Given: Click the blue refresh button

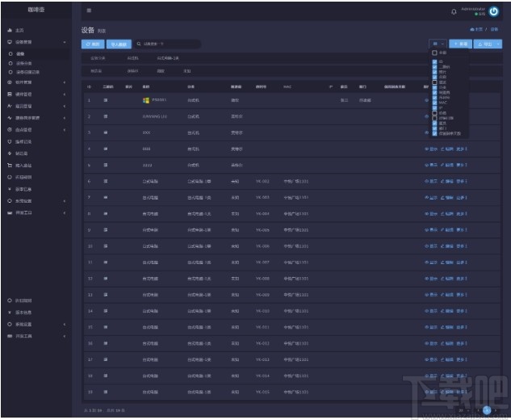Looking at the screenshot, I should point(93,44).
